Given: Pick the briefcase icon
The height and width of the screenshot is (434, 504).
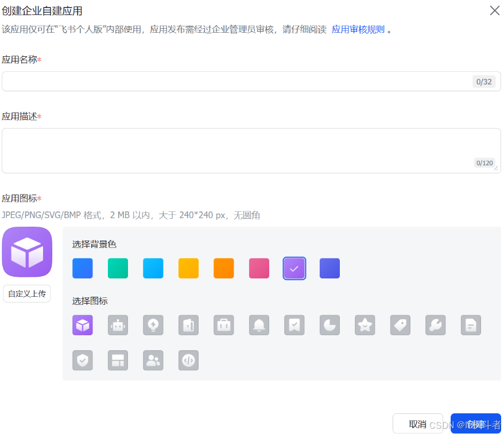Looking at the screenshot, I should 223,325.
